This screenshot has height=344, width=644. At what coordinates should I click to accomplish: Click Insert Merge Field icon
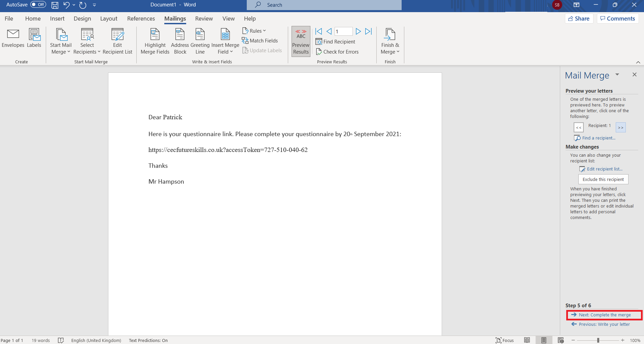point(225,34)
